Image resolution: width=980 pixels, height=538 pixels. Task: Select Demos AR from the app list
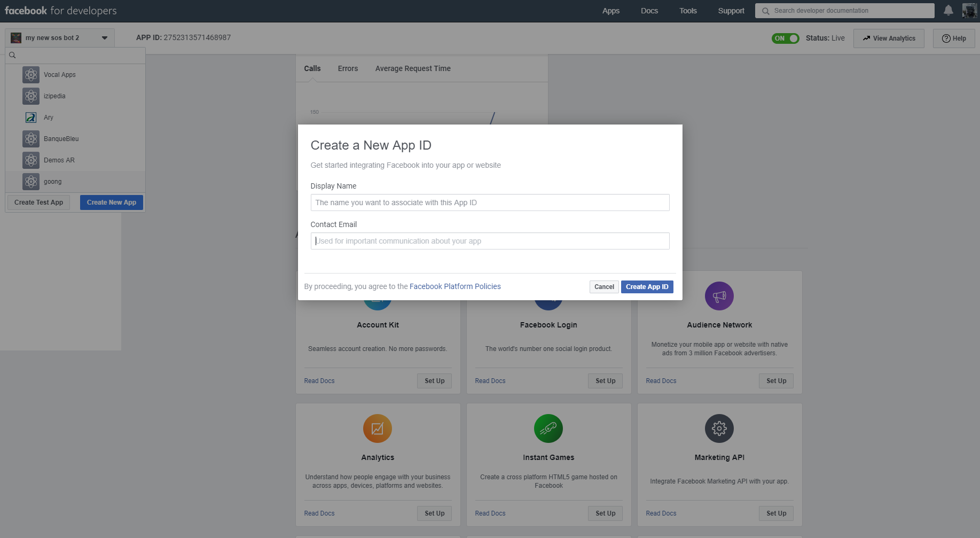(x=75, y=160)
